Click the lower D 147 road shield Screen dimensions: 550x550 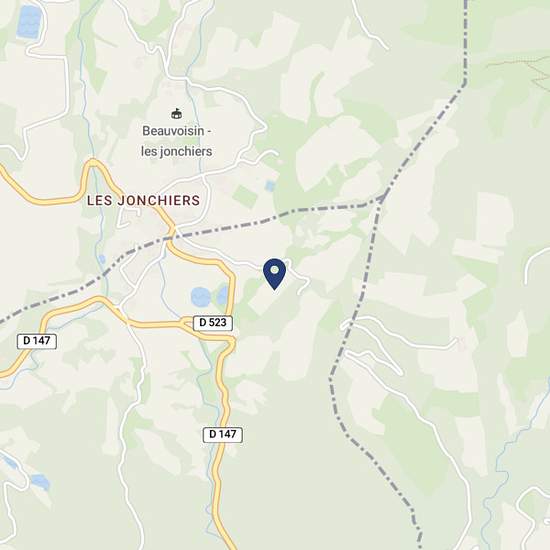[222, 435]
